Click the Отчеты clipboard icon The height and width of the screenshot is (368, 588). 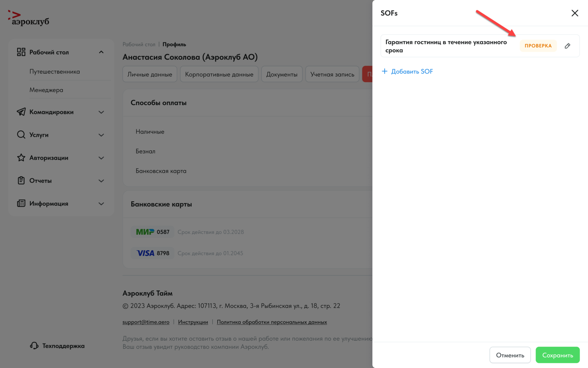tap(21, 180)
